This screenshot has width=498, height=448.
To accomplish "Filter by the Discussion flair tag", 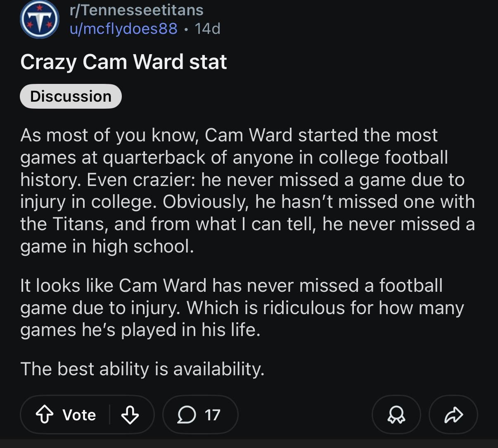I will pos(71,96).
